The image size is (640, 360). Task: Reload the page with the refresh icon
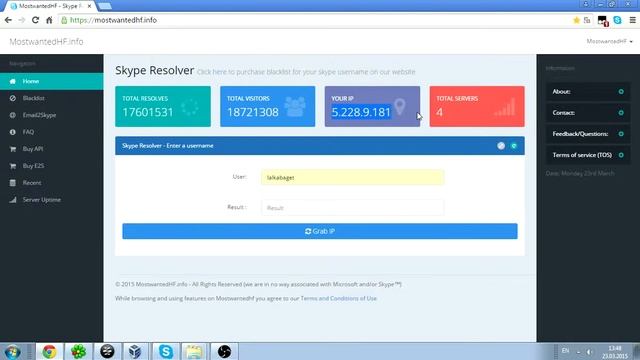[x=36, y=20]
